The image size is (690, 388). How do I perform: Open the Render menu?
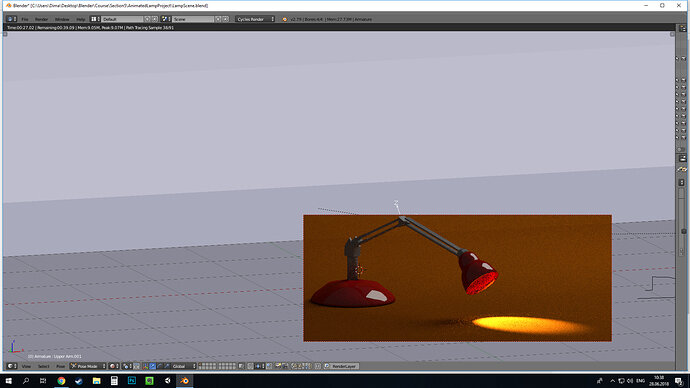41,19
